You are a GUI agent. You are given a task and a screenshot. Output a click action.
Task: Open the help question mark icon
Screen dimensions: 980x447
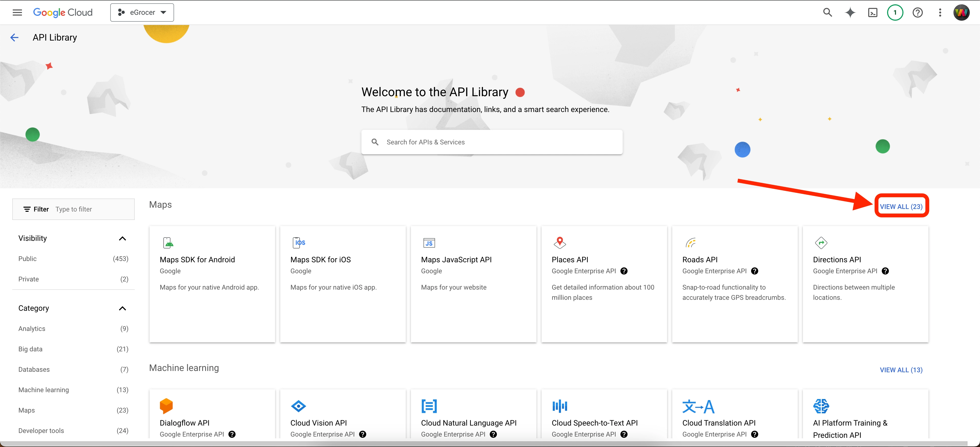[x=917, y=13]
